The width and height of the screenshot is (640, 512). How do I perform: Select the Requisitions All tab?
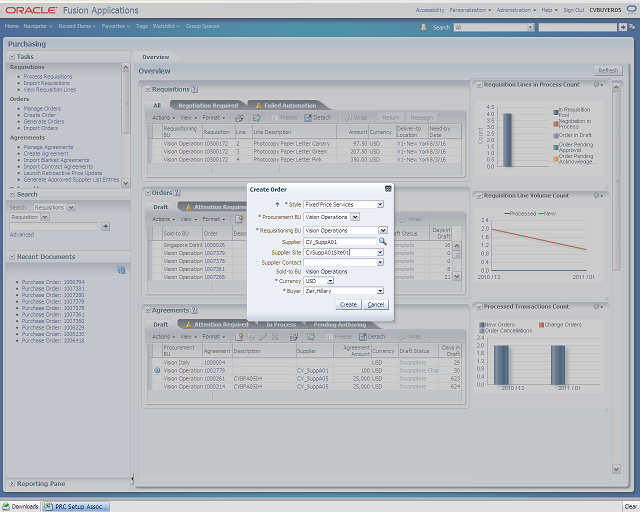[157, 105]
